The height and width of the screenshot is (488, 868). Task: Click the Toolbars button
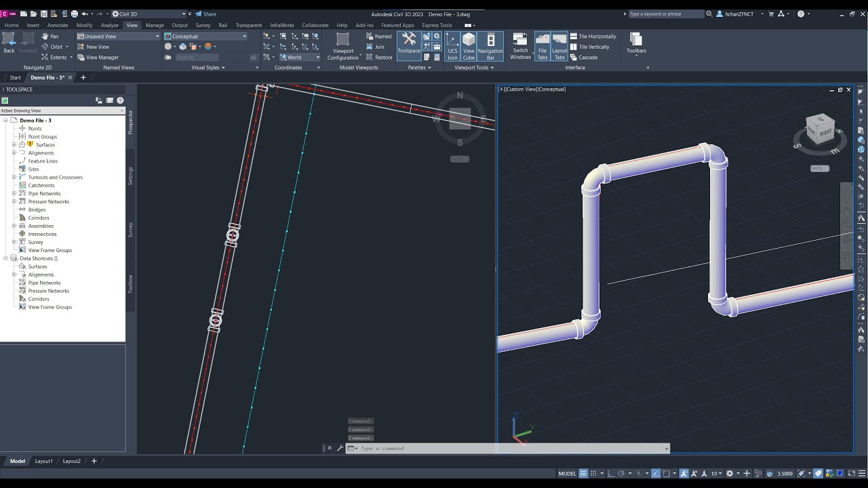click(636, 43)
